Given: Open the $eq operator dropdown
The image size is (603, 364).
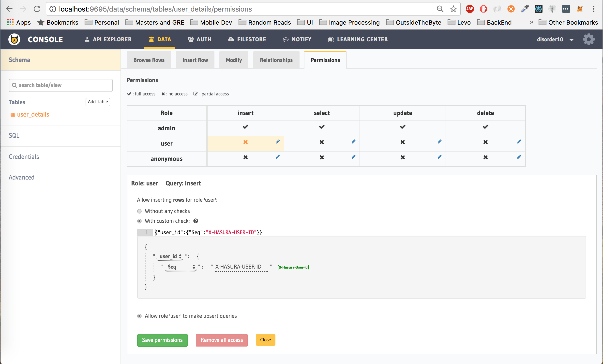Looking at the screenshot, I should pyautogui.click(x=181, y=267).
